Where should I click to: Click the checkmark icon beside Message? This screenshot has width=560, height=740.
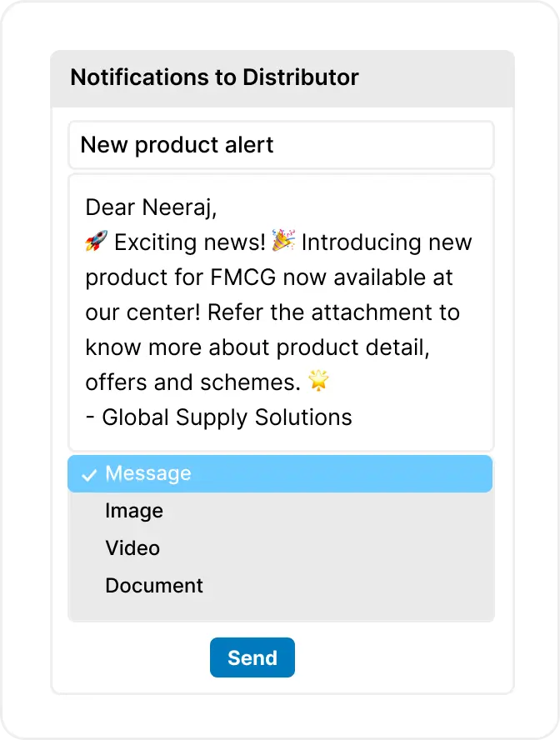(x=88, y=475)
